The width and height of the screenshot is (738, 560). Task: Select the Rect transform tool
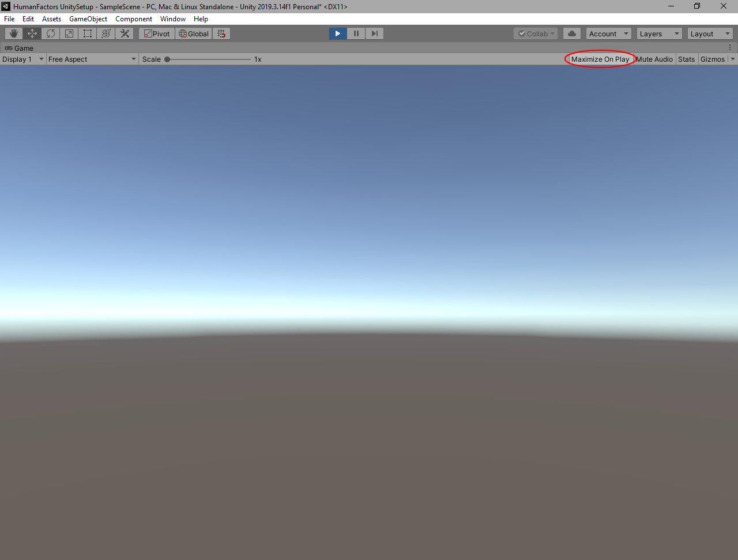point(88,33)
